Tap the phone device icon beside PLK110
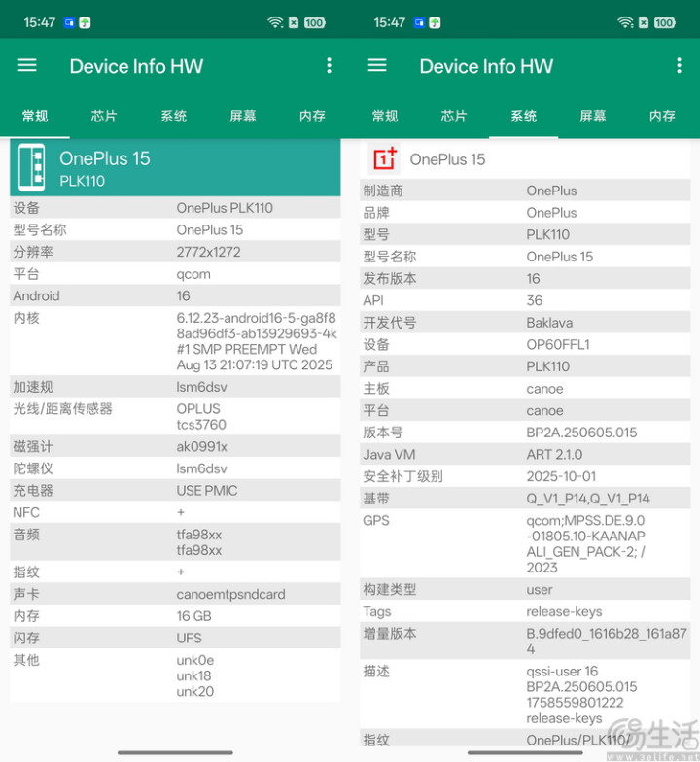 click(x=31, y=167)
